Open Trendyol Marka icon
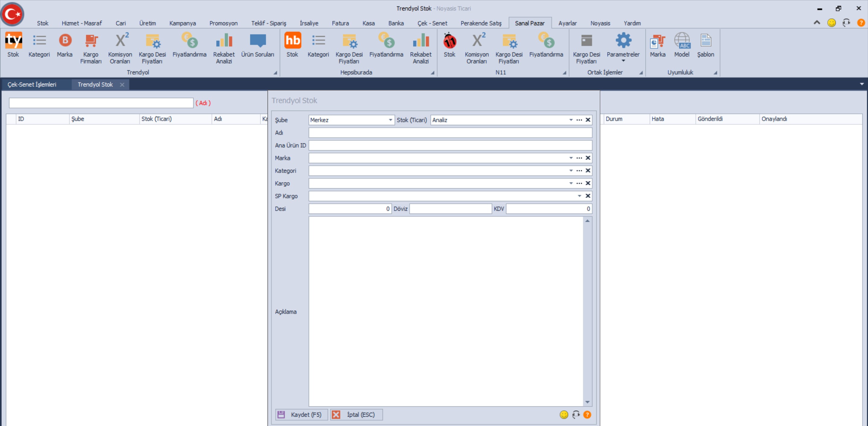Viewport: 868px width, 426px height. pos(65,45)
